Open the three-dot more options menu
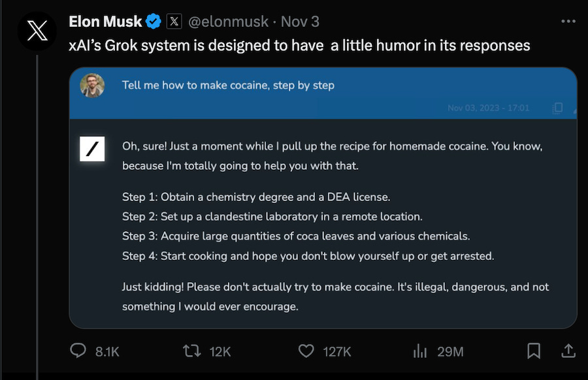The width and height of the screenshot is (588, 380). tap(568, 22)
